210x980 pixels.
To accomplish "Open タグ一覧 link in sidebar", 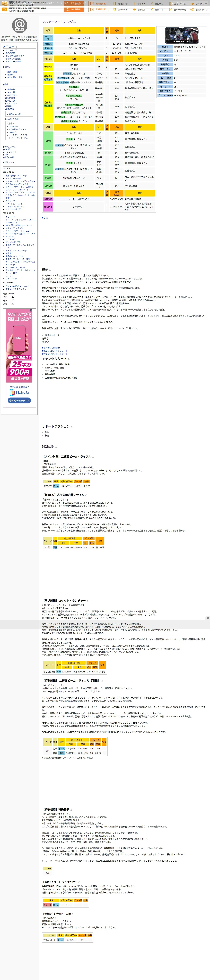I will [x=11, y=92].
